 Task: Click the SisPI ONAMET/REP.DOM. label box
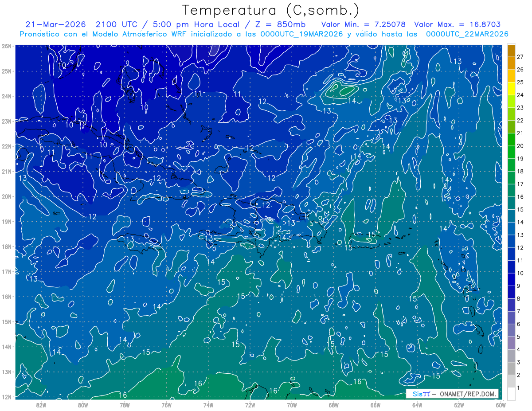(x=452, y=394)
